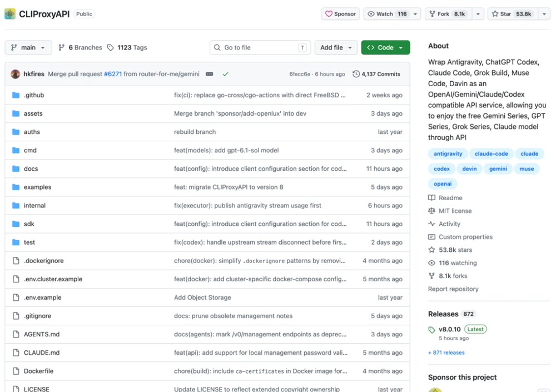Select the gemini topic tag

point(498,169)
